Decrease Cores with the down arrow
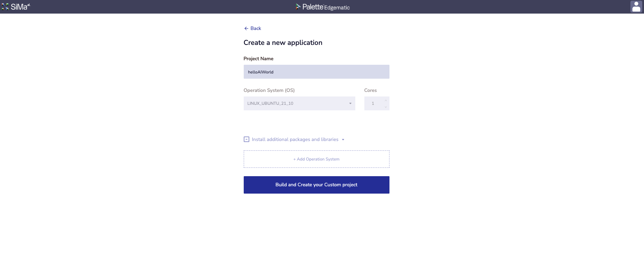 (x=386, y=107)
